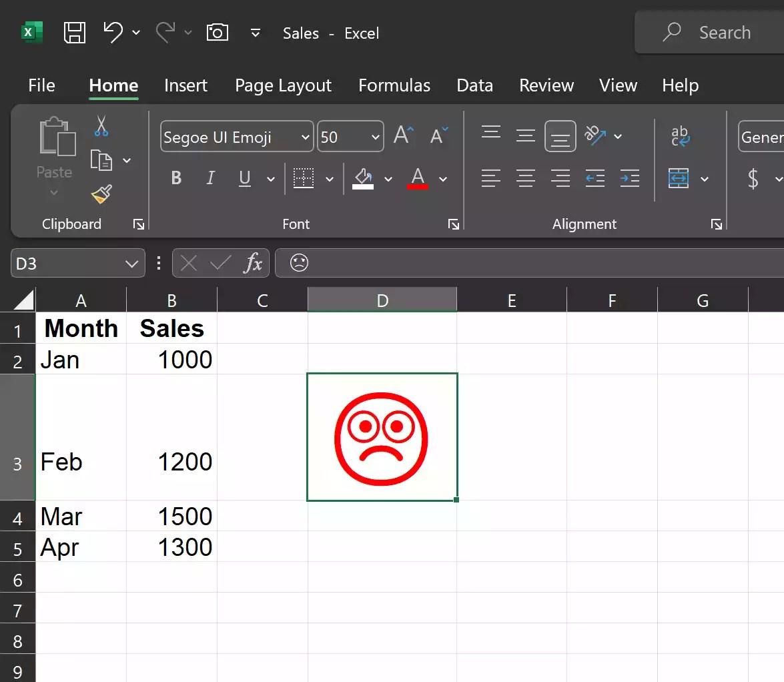This screenshot has width=784, height=682.
Task: Expand the Borders dropdown arrow
Action: pos(330,179)
